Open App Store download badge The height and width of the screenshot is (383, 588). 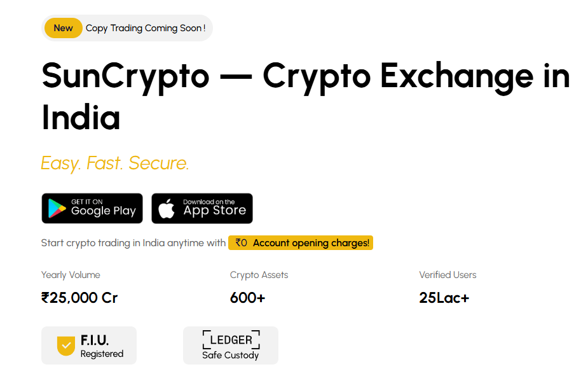pos(202,208)
